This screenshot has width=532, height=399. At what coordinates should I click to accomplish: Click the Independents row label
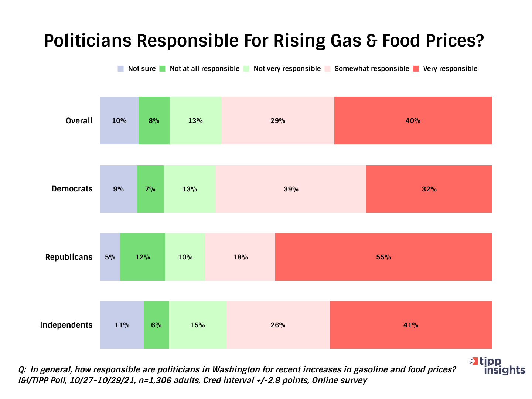66,325
